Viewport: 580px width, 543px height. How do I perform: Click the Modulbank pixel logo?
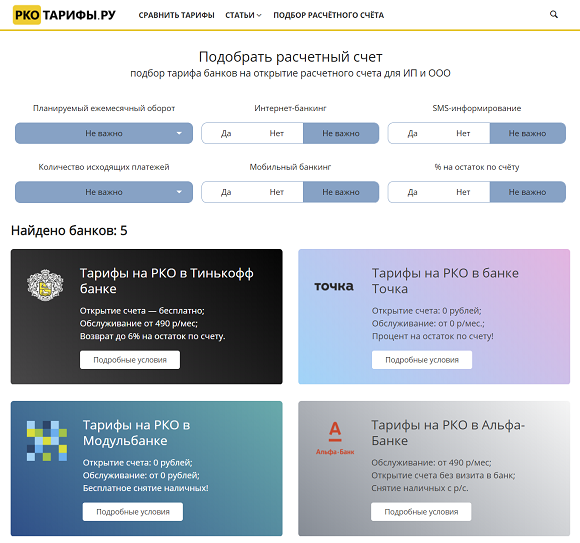tap(47, 441)
